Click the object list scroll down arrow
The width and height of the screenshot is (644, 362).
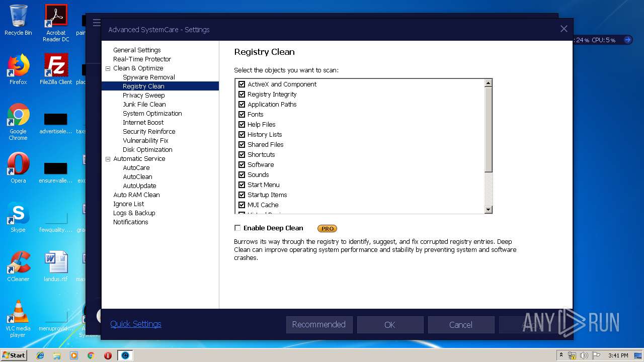pos(488,209)
